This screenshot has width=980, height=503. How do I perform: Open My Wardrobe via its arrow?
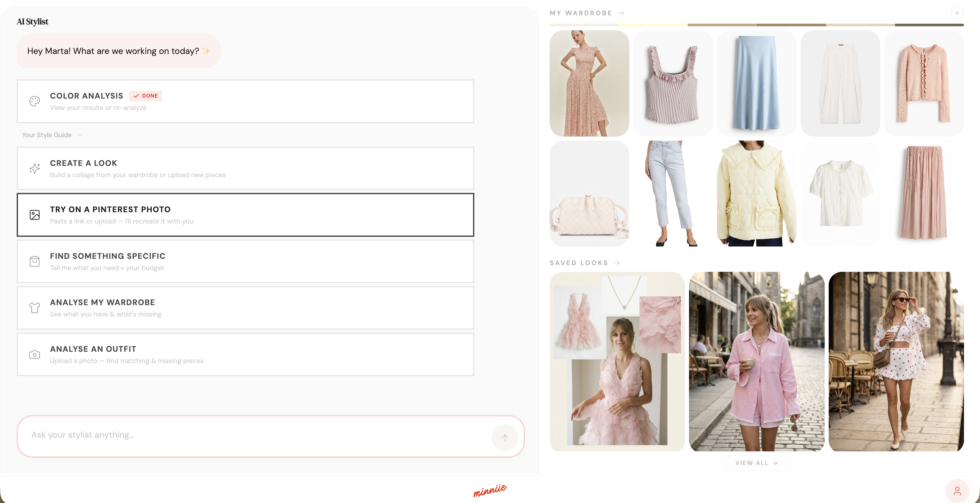622,13
